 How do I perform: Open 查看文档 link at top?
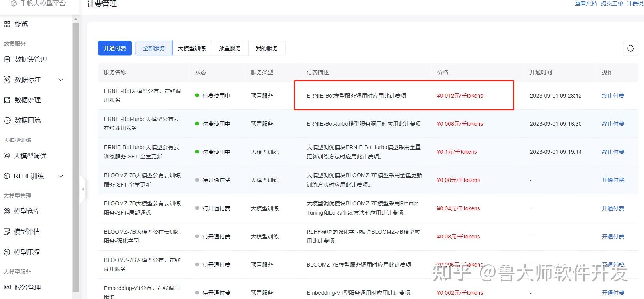click(586, 4)
